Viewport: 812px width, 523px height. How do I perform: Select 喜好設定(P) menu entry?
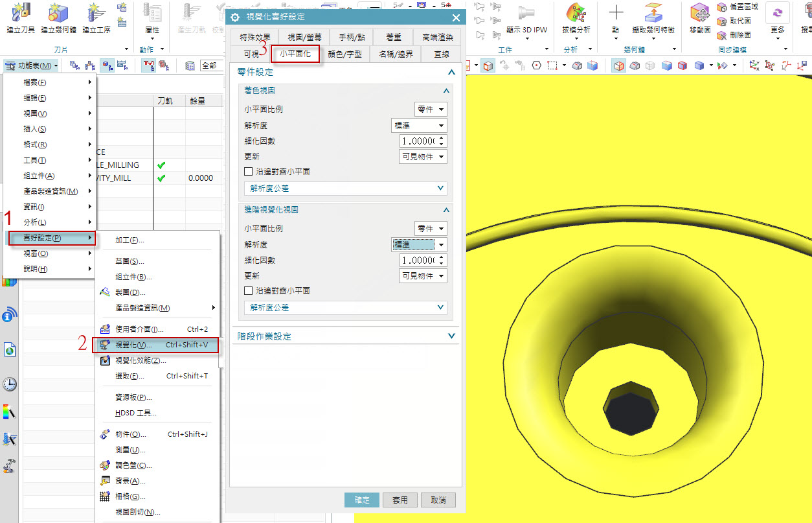pos(52,238)
